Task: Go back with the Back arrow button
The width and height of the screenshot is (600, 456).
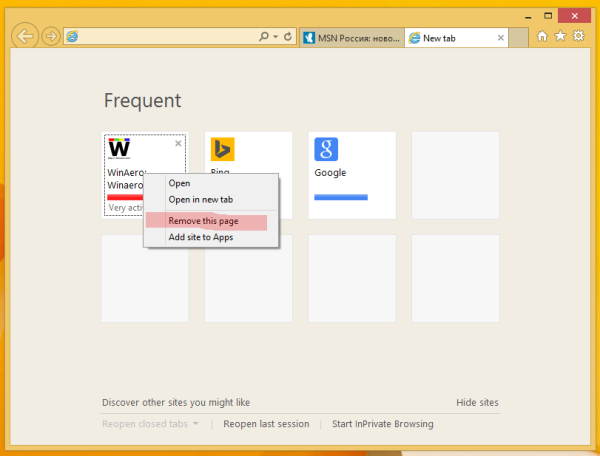Action: click(x=25, y=37)
